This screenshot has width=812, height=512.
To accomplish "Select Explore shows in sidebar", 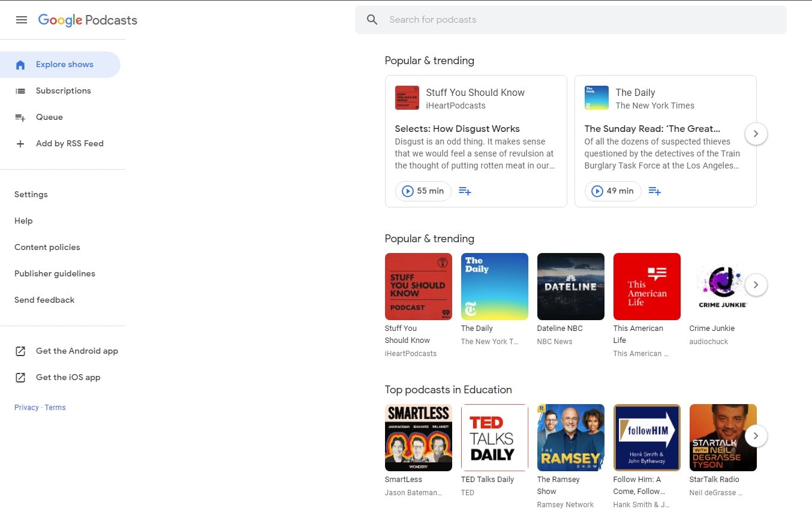I will (x=60, y=65).
